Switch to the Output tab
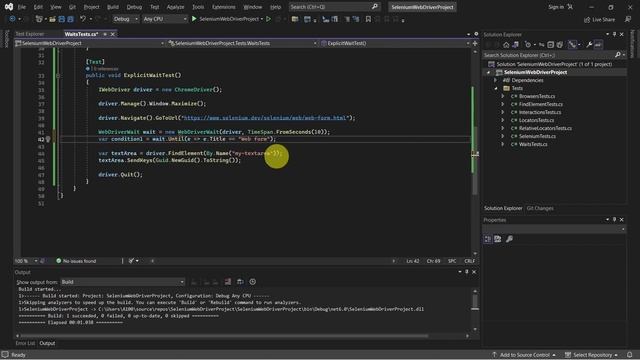The image size is (640, 360). click(47, 343)
